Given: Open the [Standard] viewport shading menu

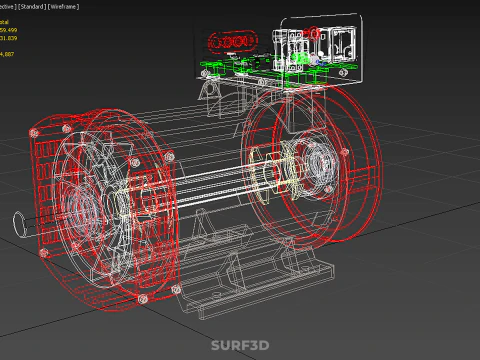Looking at the screenshot, I should [32, 7].
